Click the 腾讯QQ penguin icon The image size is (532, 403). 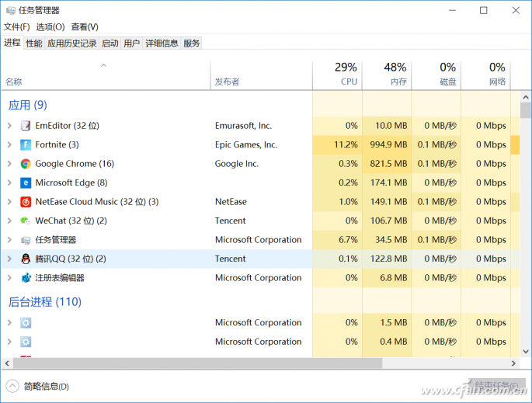tap(26, 259)
